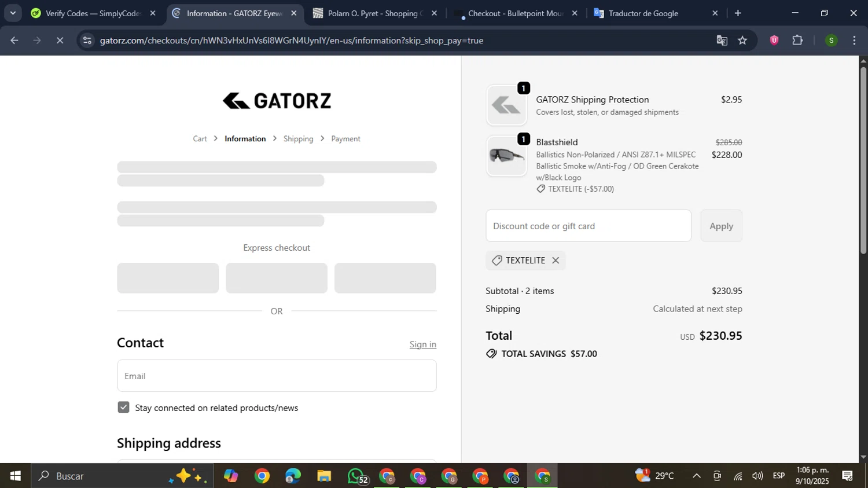Click the Blastshield sunglasses thumbnail
This screenshot has height=488, width=868.
pos(506,156)
